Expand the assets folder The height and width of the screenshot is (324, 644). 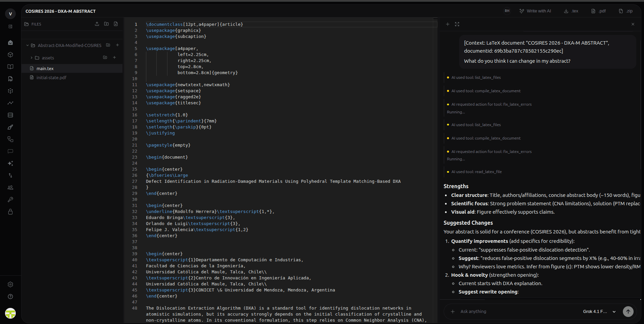[32, 58]
